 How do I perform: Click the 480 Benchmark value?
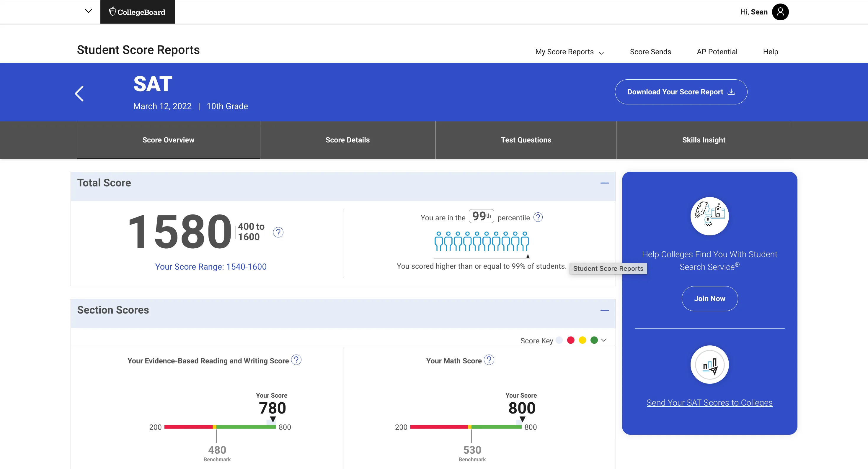[x=217, y=450]
